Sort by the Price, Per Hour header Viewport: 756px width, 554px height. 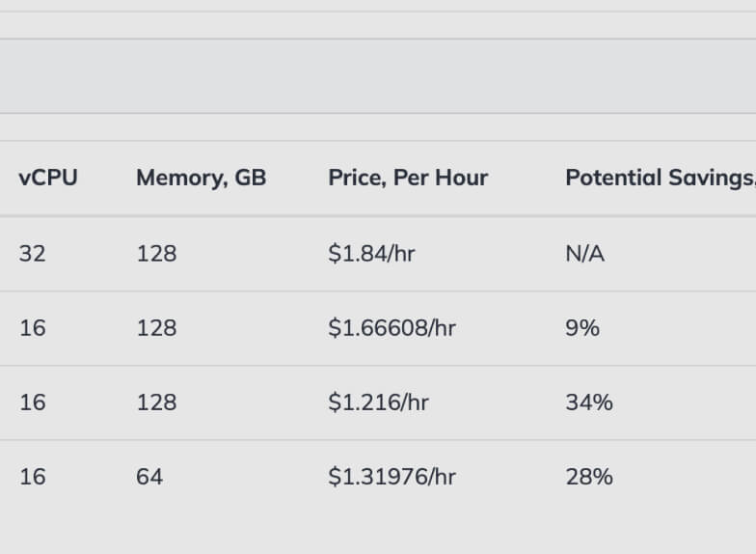tap(408, 178)
